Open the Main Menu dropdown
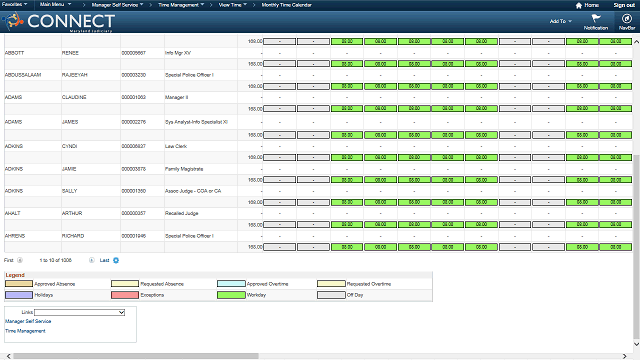Screen dimensions: 640x360 [56, 4]
